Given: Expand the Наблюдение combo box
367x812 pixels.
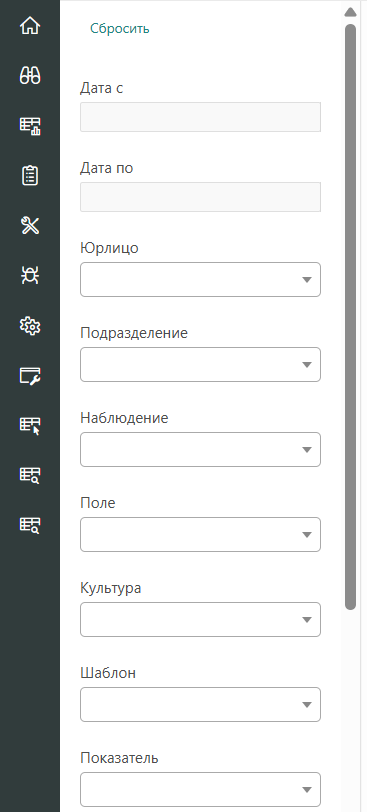Looking at the screenshot, I should point(200,450).
